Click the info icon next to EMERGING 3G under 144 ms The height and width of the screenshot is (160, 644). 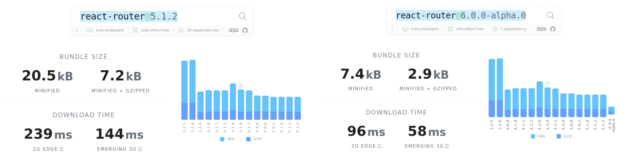pos(140,149)
